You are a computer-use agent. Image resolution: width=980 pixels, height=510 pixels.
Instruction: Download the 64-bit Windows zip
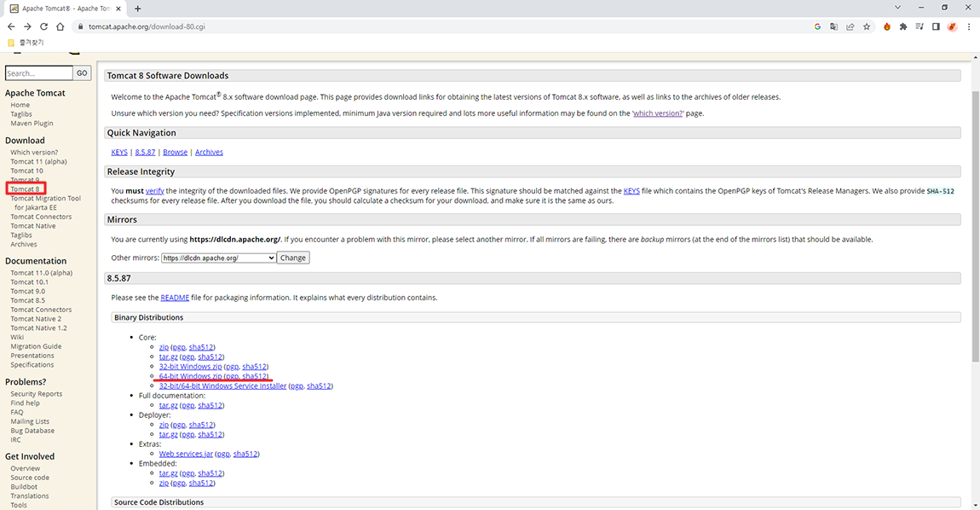click(190, 376)
